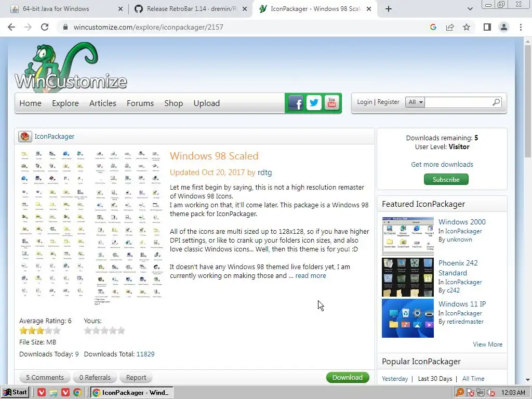Open the Articles menu item
This screenshot has height=399, width=532.
point(102,103)
